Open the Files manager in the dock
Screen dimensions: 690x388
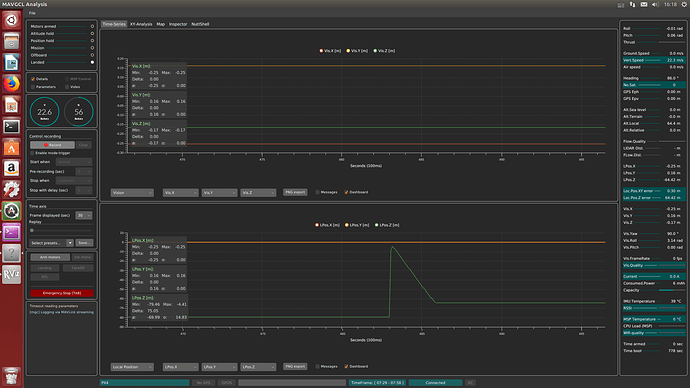tap(11, 41)
